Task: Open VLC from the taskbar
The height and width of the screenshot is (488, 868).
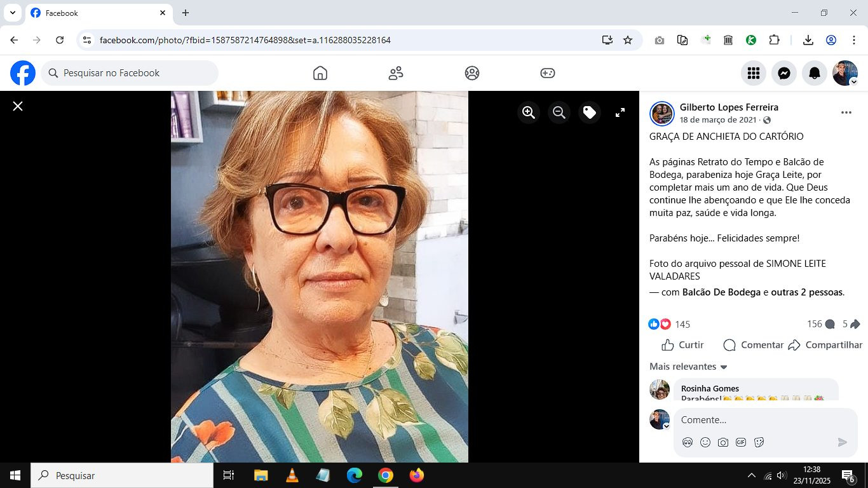Action: coord(292,475)
